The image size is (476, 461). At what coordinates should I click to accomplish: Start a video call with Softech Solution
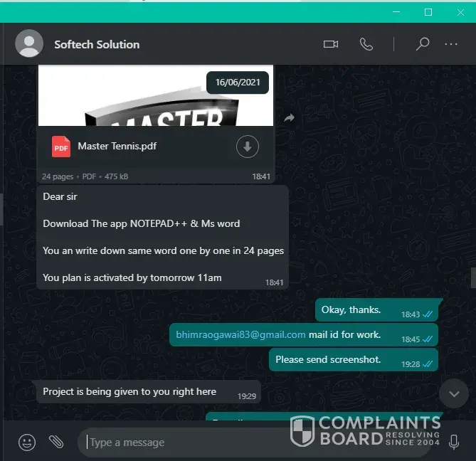coord(331,44)
